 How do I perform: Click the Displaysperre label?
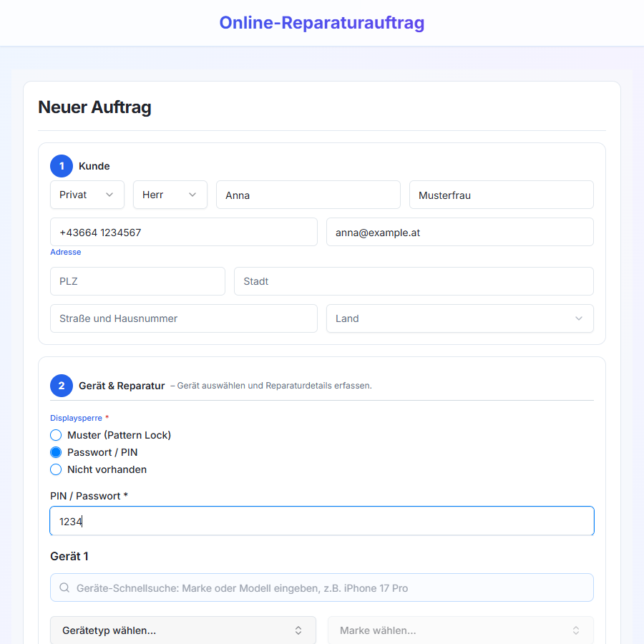click(76, 418)
